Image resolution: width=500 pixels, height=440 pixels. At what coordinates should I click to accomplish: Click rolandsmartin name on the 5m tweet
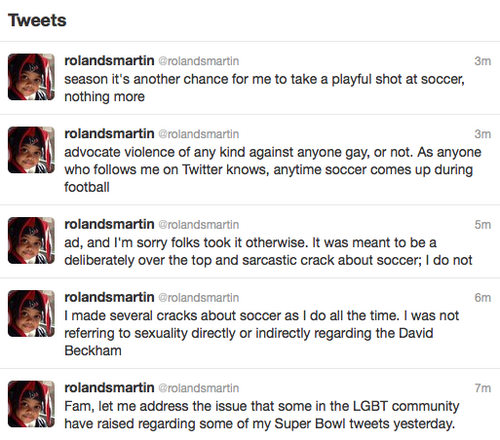coord(109,224)
